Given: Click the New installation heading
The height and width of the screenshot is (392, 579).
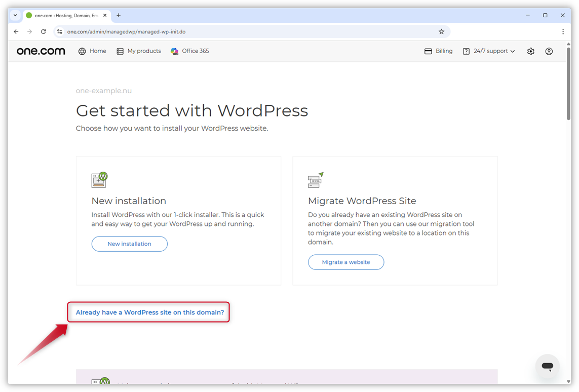Looking at the screenshot, I should 129,201.
